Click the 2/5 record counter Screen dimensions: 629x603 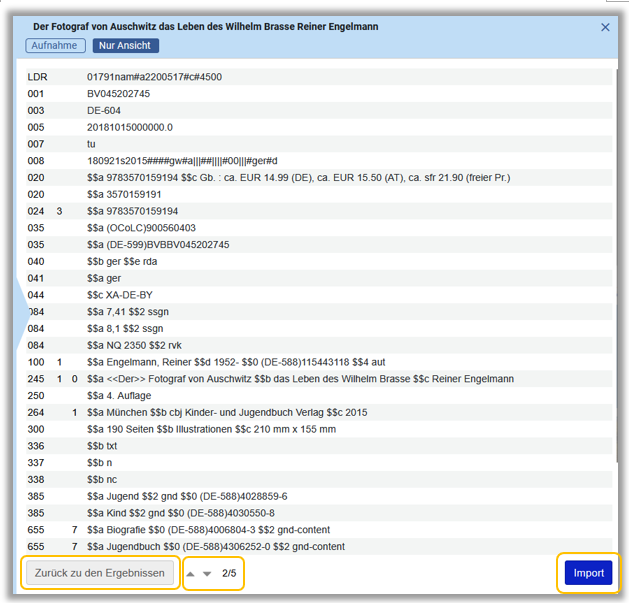tap(229, 573)
